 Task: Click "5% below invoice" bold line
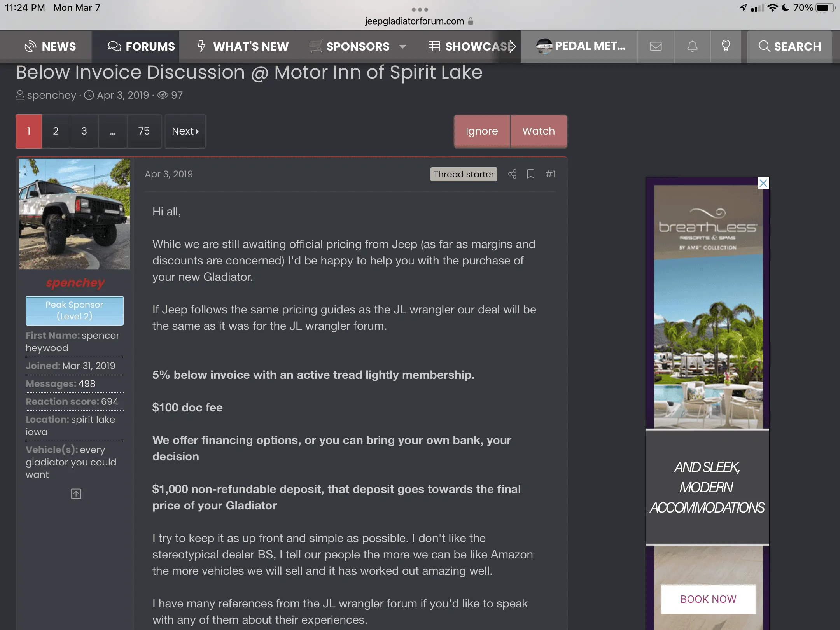pyautogui.click(x=313, y=375)
